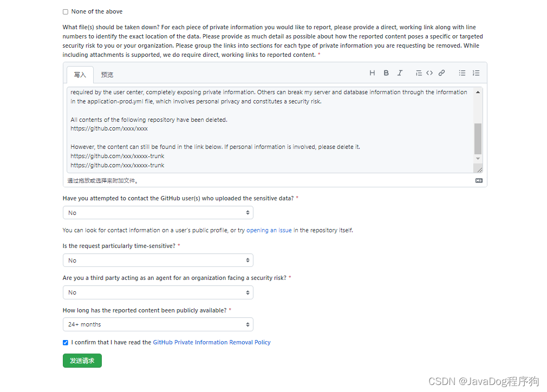The width and height of the screenshot is (547, 392).
Task: Check the 'None of the above' checkbox
Action: [x=65, y=11]
